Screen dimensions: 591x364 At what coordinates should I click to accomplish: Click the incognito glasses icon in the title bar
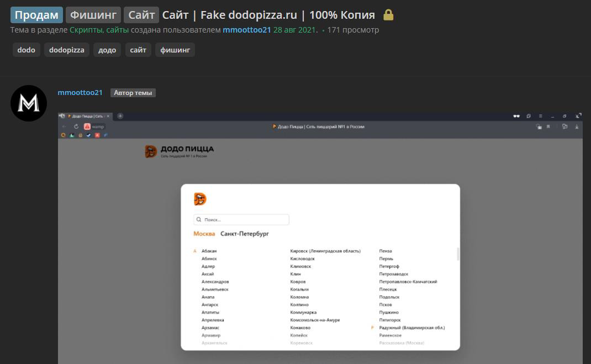click(x=516, y=116)
